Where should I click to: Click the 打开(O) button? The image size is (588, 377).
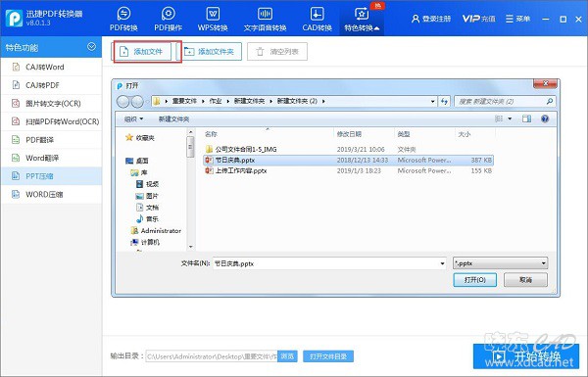click(x=474, y=279)
